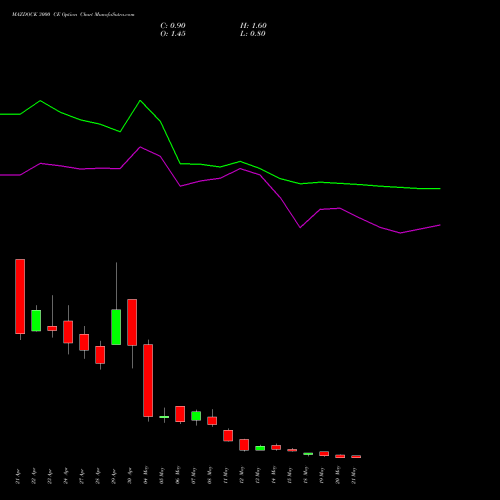This screenshot has height=500, width=500.
Task: Click the 08 May date label
Action: pyautogui.click(x=210, y=475)
